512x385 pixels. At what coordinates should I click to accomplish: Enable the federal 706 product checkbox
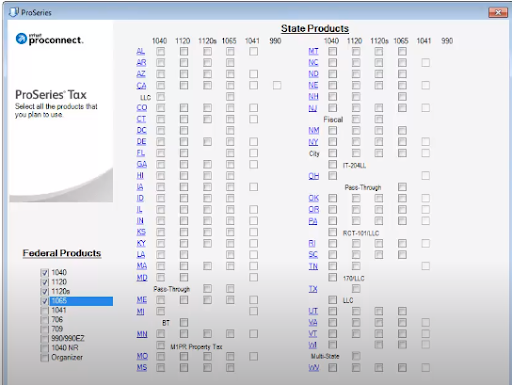tap(44, 320)
